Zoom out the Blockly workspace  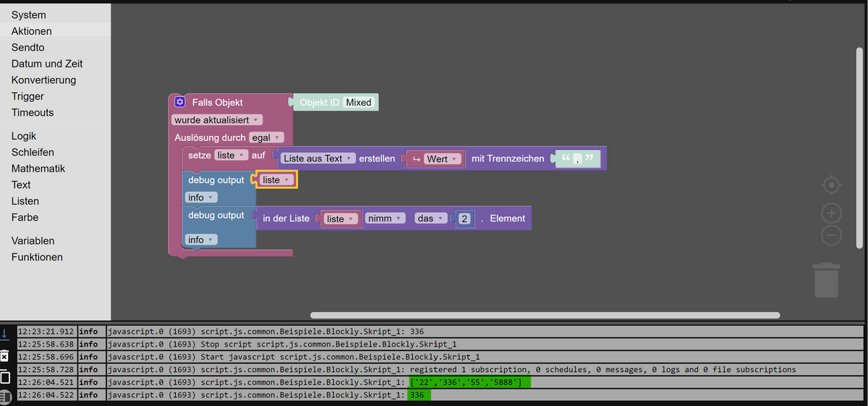tap(832, 235)
